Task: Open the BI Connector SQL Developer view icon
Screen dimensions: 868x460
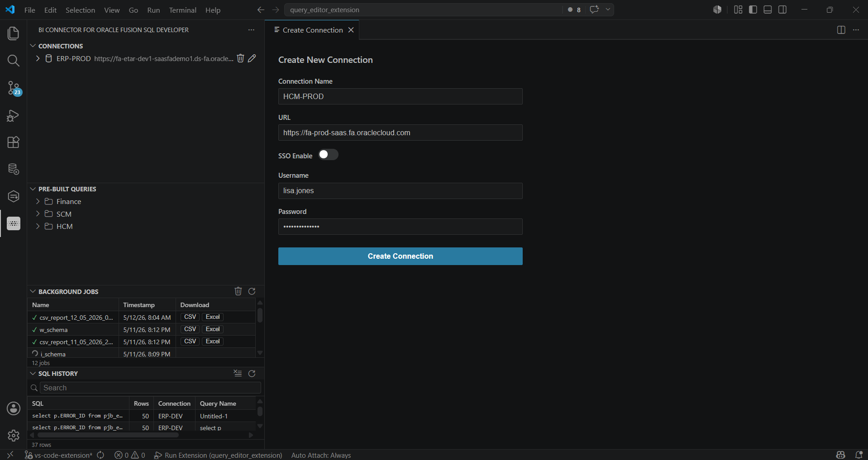Action: (x=14, y=223)
